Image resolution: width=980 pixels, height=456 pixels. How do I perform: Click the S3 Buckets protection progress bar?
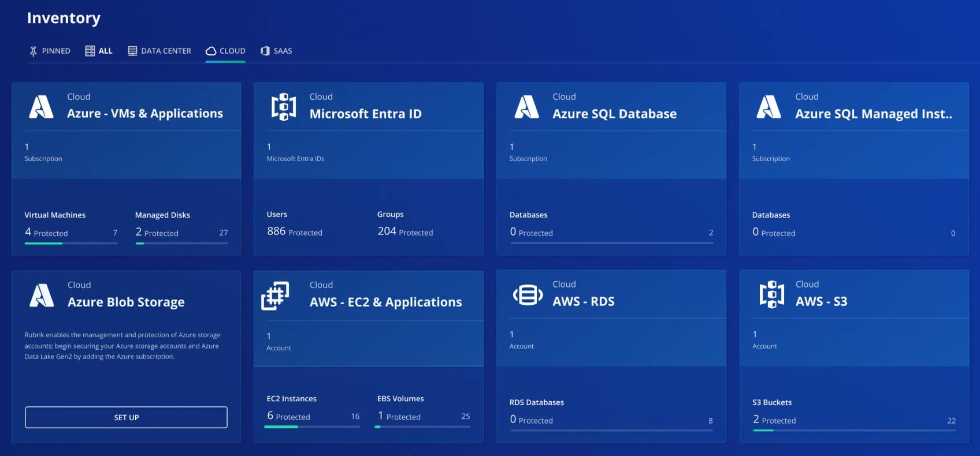click(x=854, y=430)
